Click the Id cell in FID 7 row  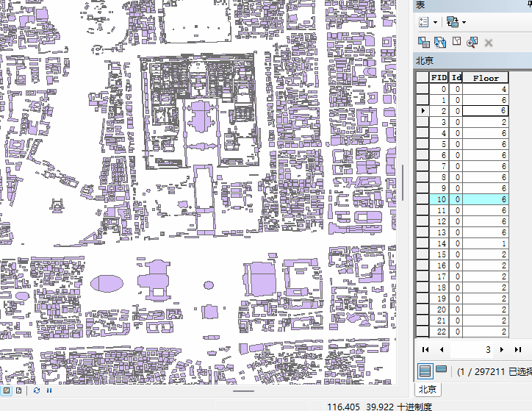456,166
